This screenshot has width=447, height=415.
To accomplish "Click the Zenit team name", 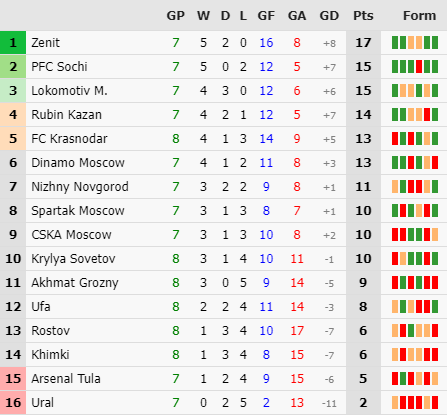I will coord(45,43).
